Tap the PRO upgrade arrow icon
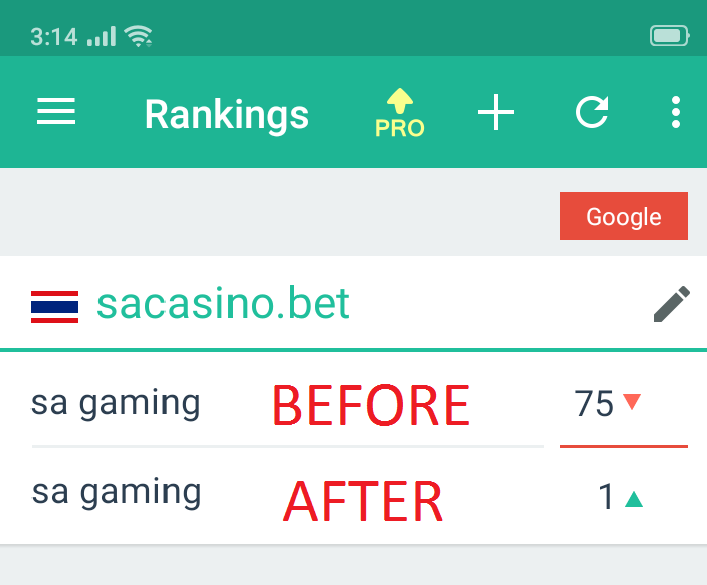The width and height of the screenshot is (707, 585). pos(400,112)
